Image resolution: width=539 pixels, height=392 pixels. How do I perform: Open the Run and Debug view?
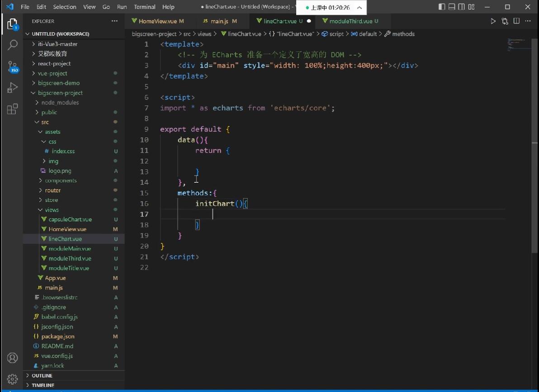click(12, 88)
